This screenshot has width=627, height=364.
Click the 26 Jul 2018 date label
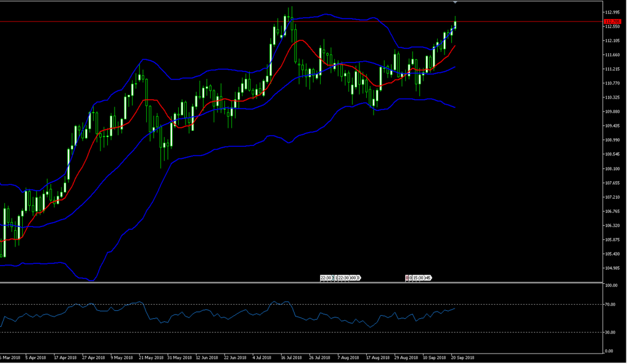[320, 358]
